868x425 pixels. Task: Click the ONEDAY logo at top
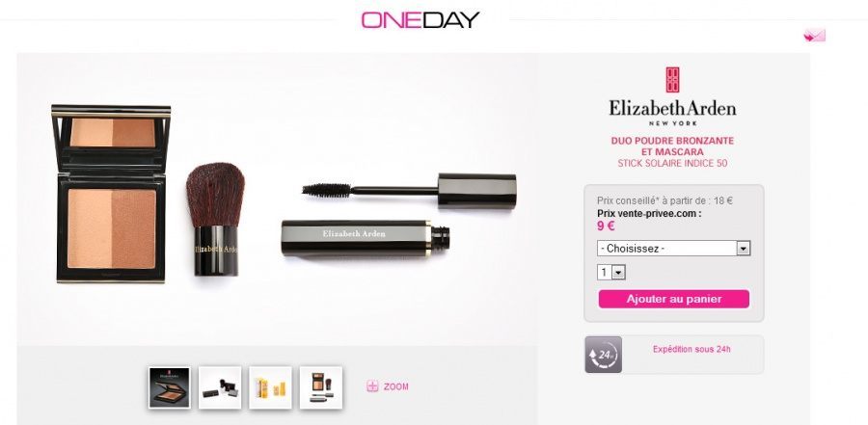point(420,20)
